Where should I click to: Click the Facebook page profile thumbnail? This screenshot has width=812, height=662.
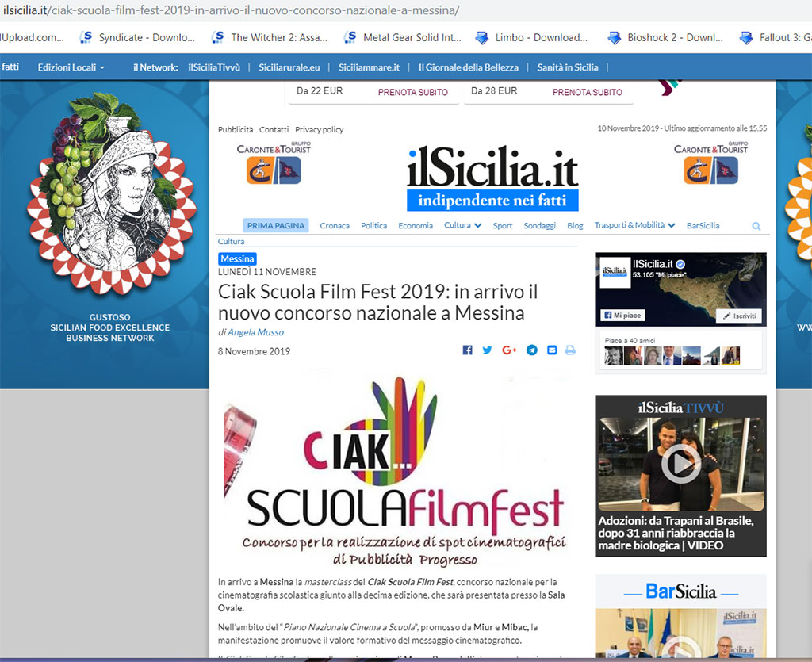coord(615,272)
